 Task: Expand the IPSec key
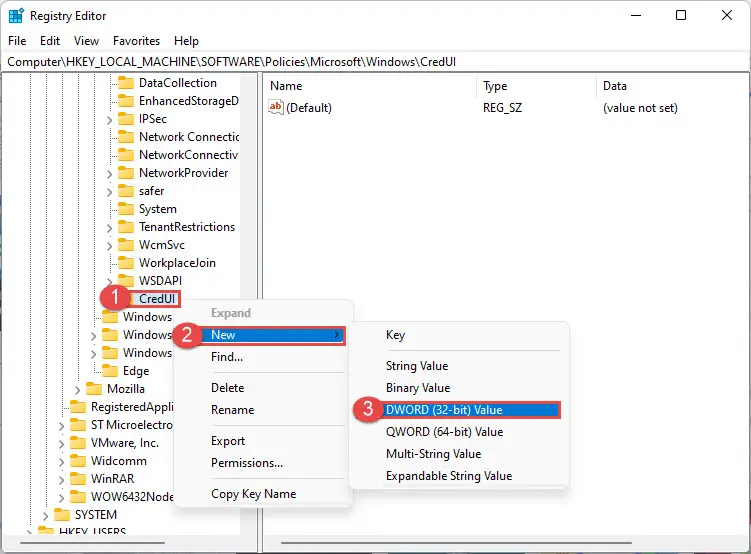[109, 120]
